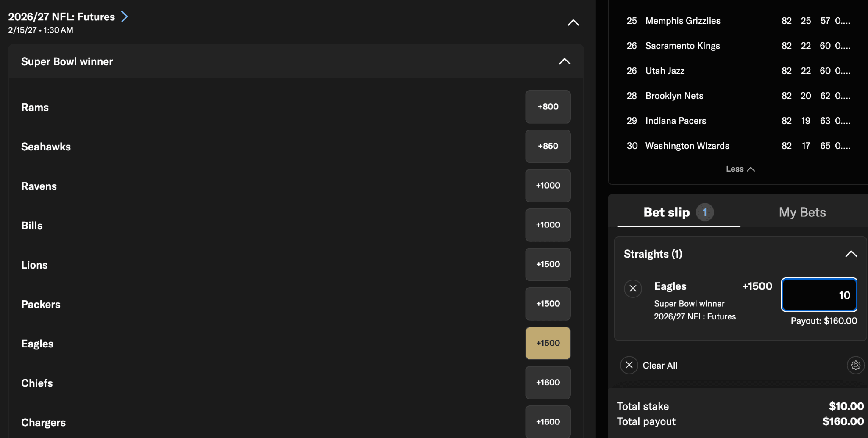Image resolution: width=868 pixels, height=438 pixels.
Task: Click the stake amount input field
Action: coord(819,295)
